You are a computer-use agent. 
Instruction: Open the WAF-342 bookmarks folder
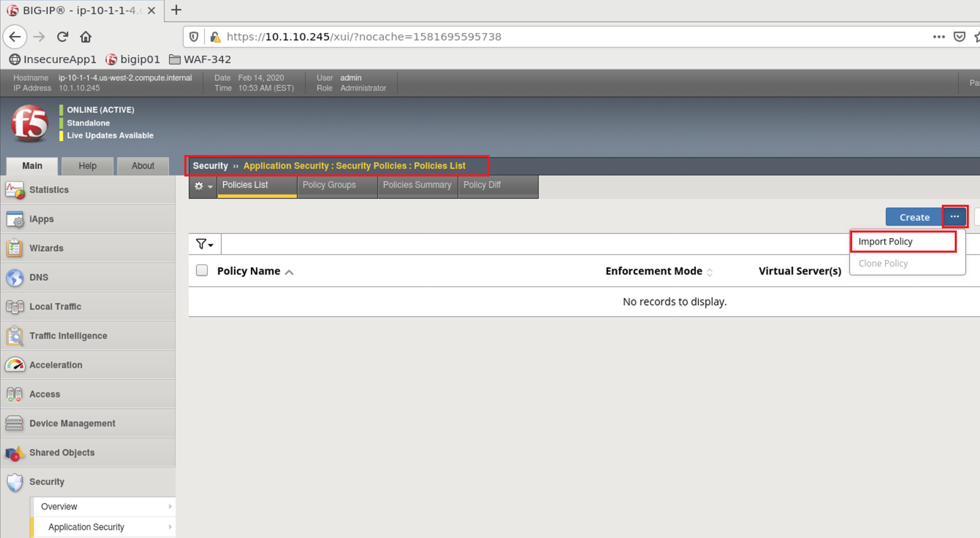pos(200,59)
